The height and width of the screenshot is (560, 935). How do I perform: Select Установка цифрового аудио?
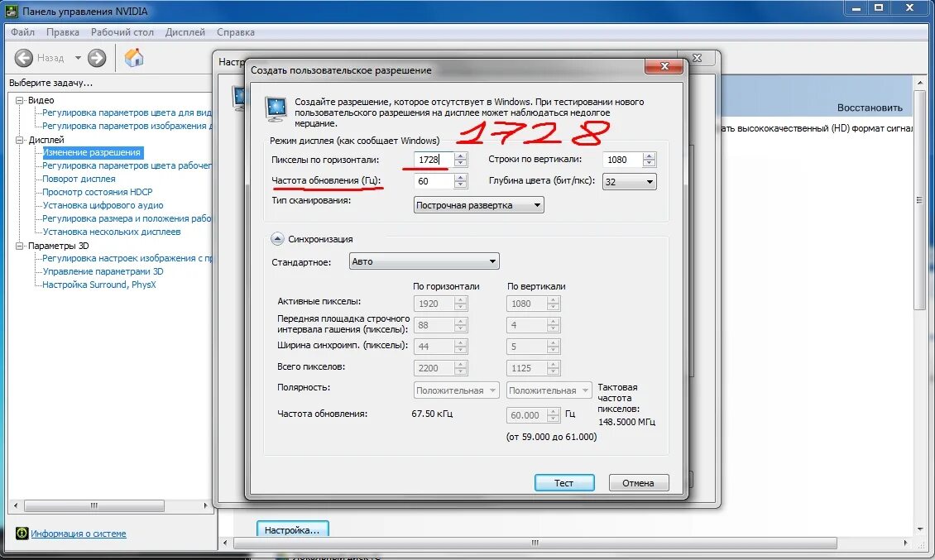[x=103, y=205]
